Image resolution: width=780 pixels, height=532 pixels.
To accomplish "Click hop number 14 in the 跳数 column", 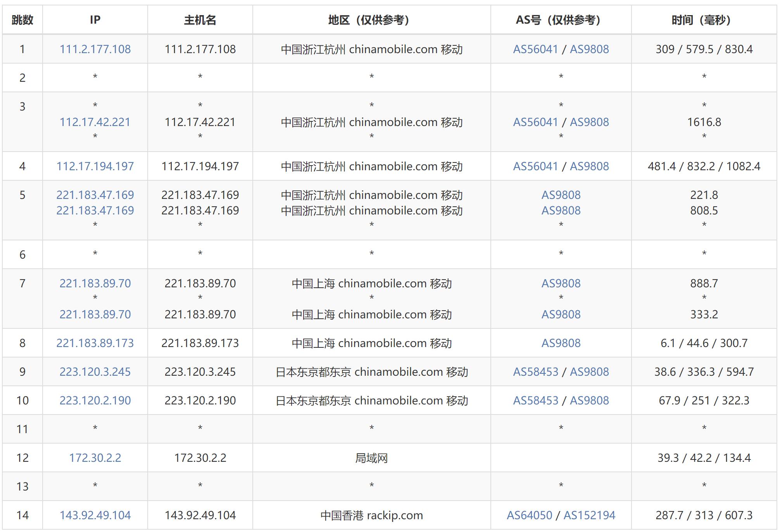I will coord(22,515).
